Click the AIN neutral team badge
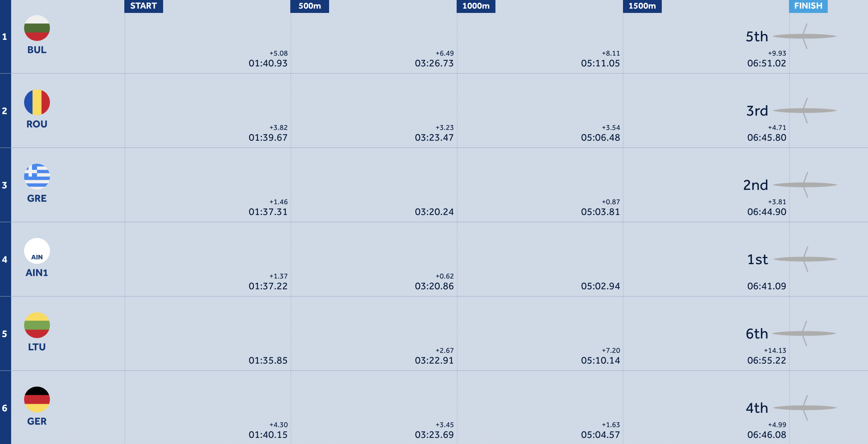The height and width of the screenshot is (444, 868). (x=37, y=251)
